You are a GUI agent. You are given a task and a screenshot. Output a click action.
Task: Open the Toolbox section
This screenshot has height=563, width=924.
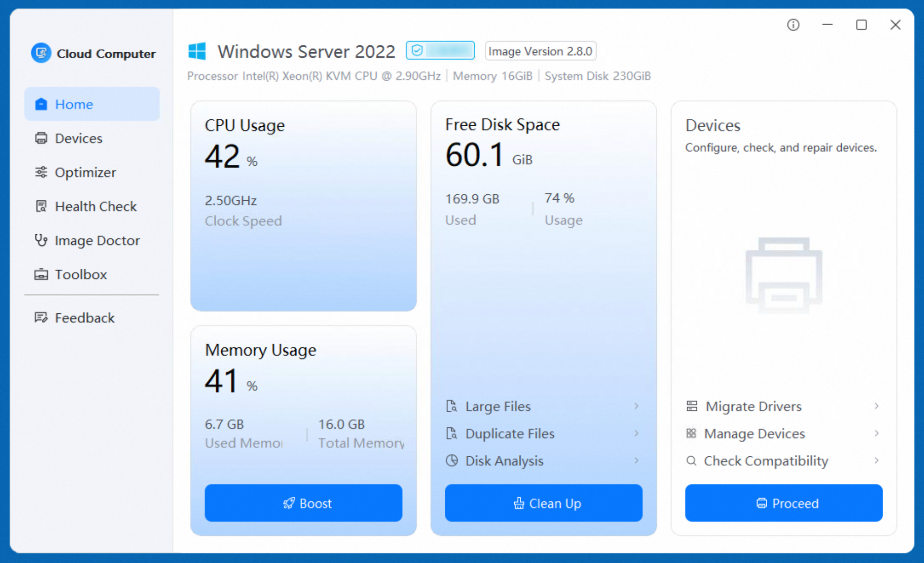tap(80, 274)
